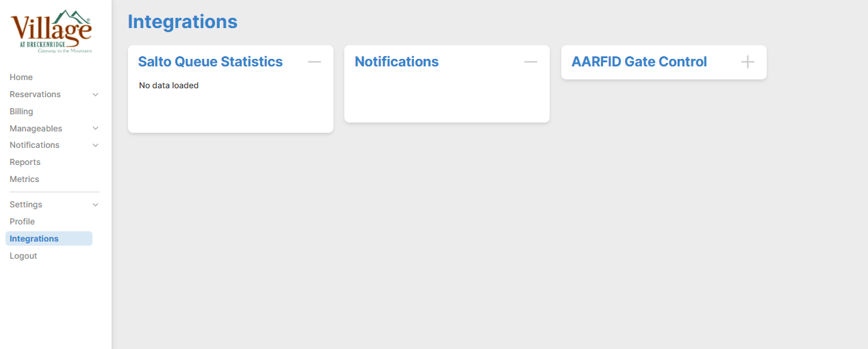
Task: Expand the Manageables submenu arrow
Action: point(95,129)
